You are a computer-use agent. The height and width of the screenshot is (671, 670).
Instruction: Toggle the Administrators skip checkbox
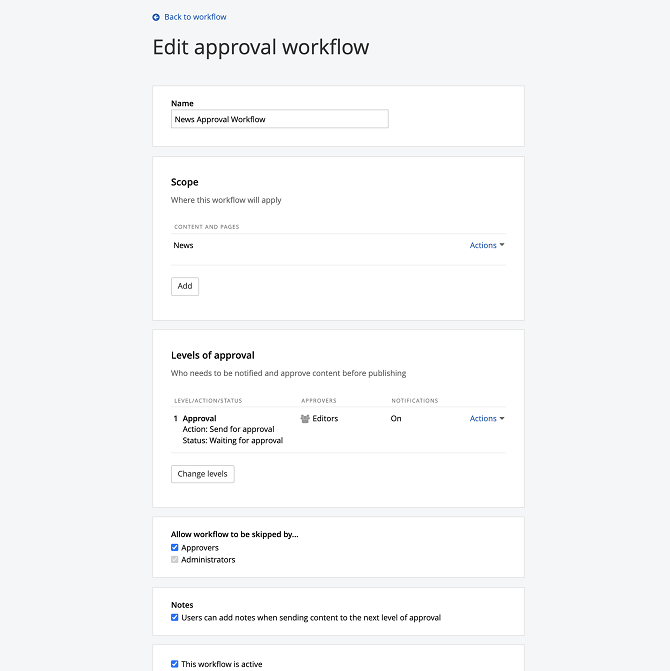(175, 560)
